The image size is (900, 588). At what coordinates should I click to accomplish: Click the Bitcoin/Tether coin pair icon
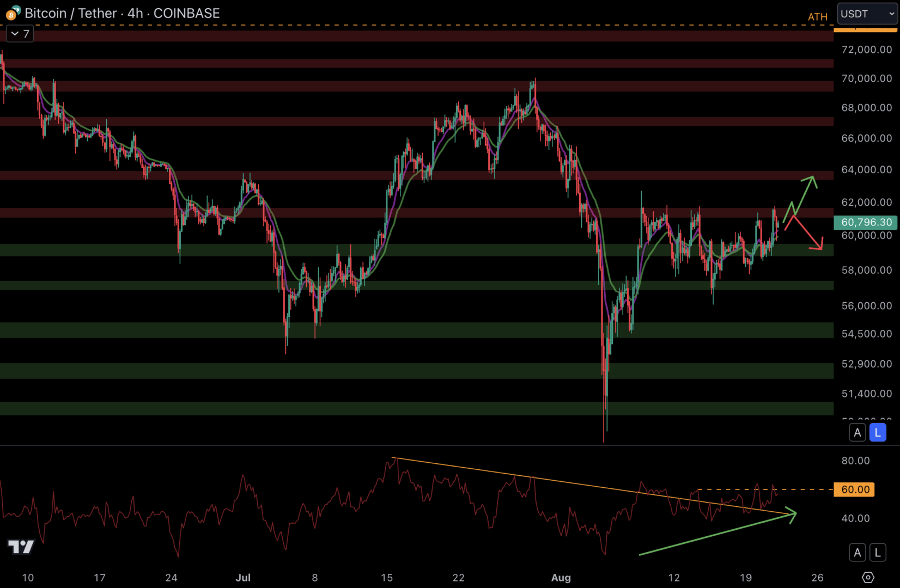tap(12, 13)
